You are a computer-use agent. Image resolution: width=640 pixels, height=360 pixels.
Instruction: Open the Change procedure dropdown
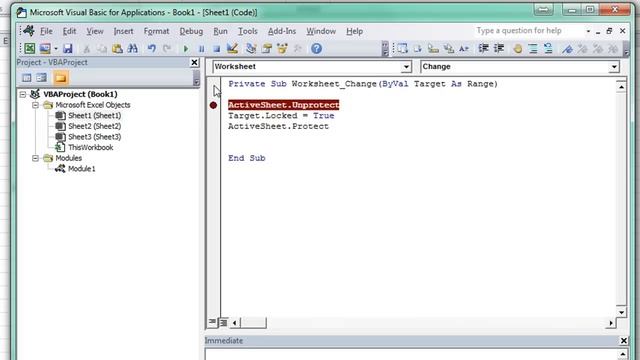[614, 67]
